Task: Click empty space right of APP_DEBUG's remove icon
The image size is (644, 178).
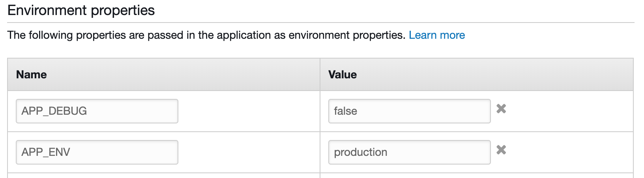Action: click(568, 111)
